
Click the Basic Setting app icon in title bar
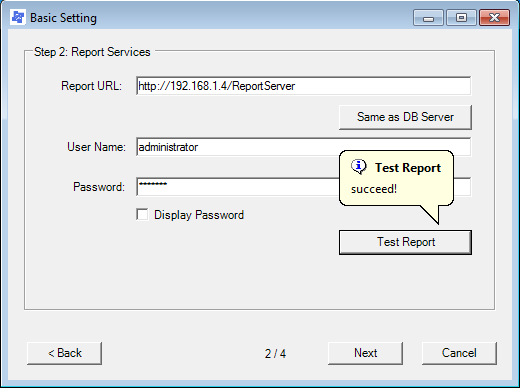pyautogui.click(x=18, y=17)
